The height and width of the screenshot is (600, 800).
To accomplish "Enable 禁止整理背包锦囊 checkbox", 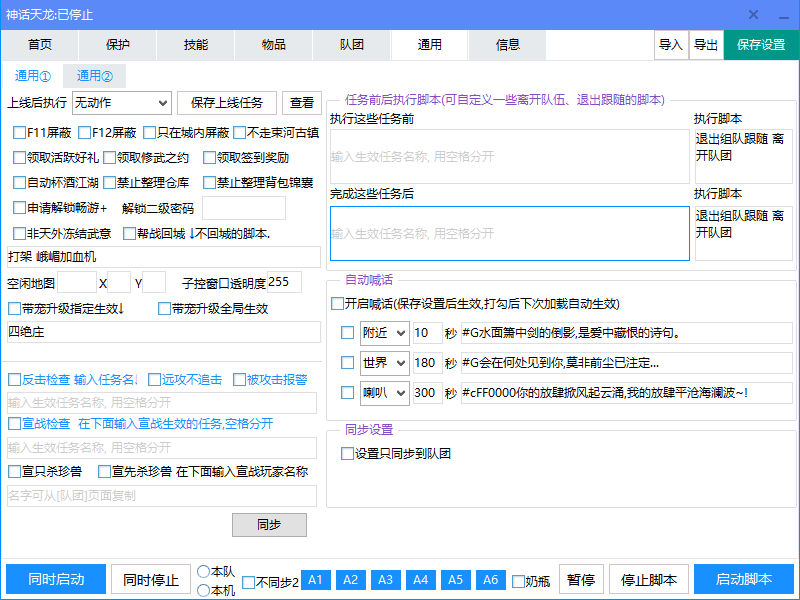I will [x=209, y=183].
